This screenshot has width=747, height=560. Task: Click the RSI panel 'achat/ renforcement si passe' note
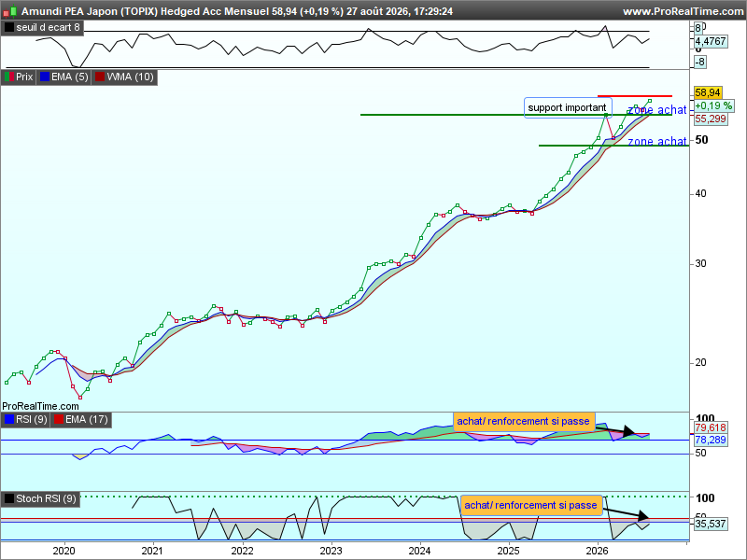(524, 422)
